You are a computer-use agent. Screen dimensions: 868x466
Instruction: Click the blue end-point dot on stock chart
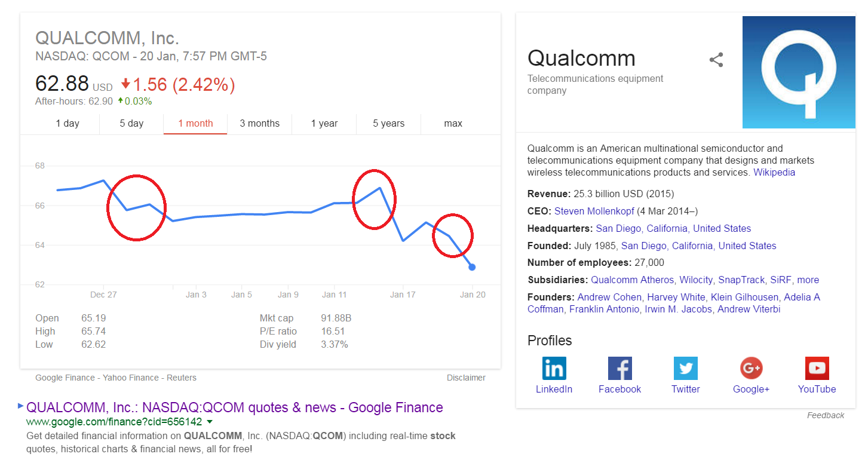(x=472, y=267)
